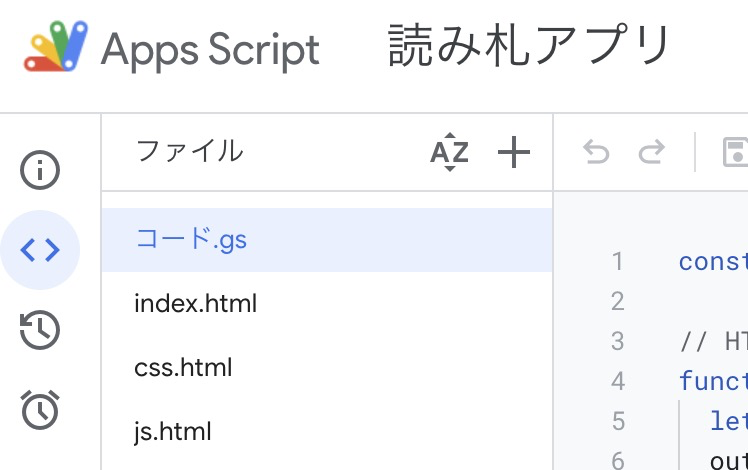Viewport: 748px width, 470px height.
Task: Click line number 4 in gutter
Action: click(x=616, y=381)
